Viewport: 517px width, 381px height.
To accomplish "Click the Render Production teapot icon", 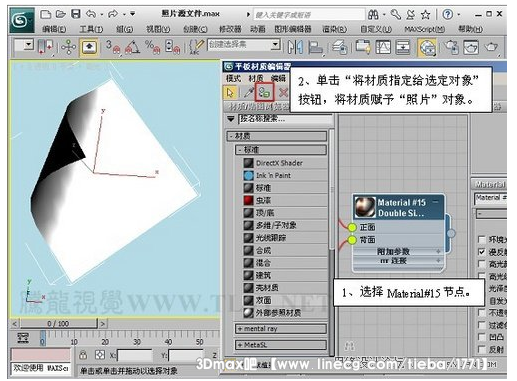I will [x=491, y=47].
